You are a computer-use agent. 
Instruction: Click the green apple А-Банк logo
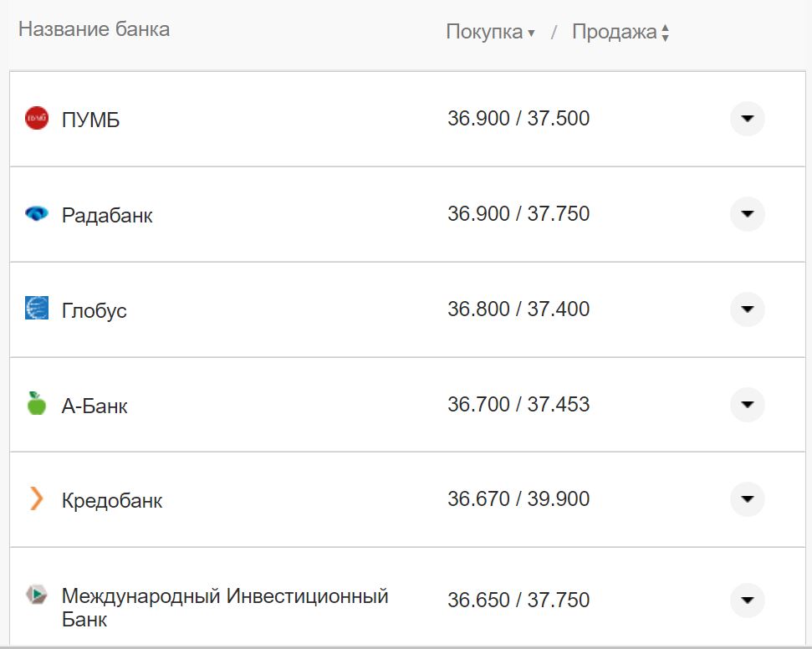click(37, 404)
